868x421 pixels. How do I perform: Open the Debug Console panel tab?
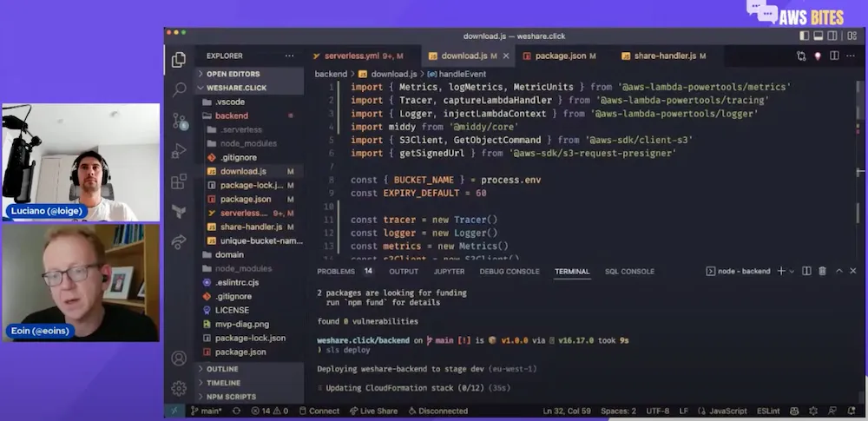click(x=510, y=272)
